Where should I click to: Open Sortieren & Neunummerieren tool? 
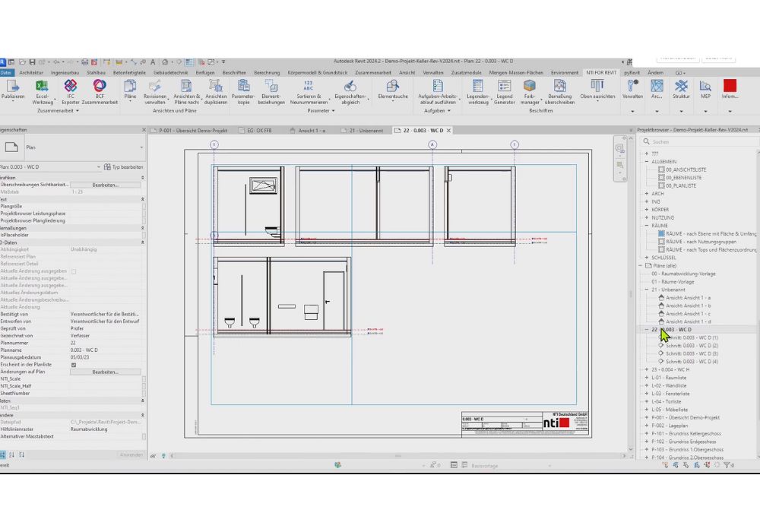tap(308, 90)
